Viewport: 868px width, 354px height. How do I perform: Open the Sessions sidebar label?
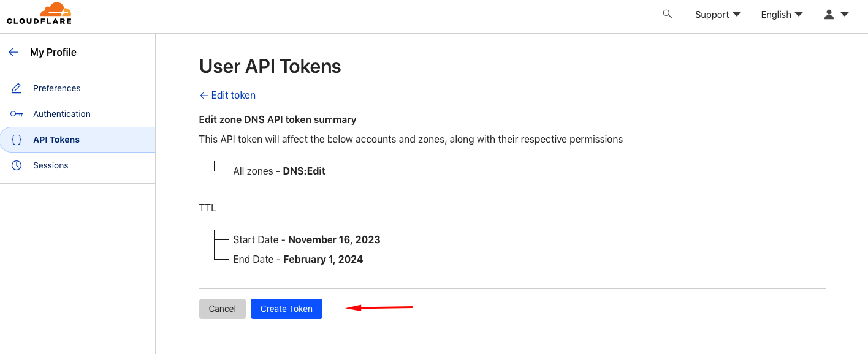(51, 165)
